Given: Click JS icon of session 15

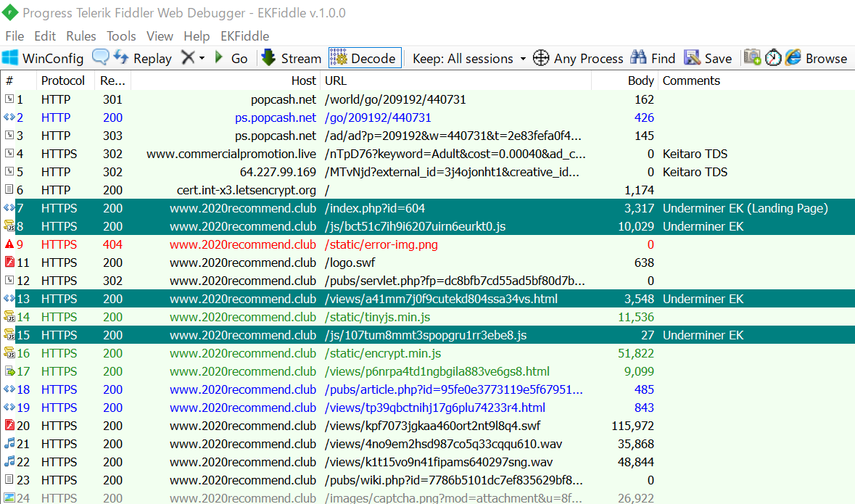Looking at the screenshot, I should point(9,334).
